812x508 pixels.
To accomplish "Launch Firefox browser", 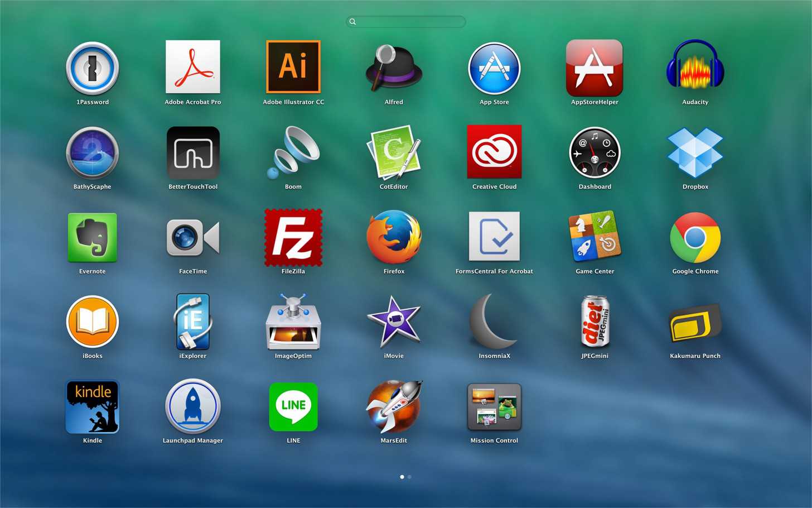I will pyautogui.click(x=394, y=237).
